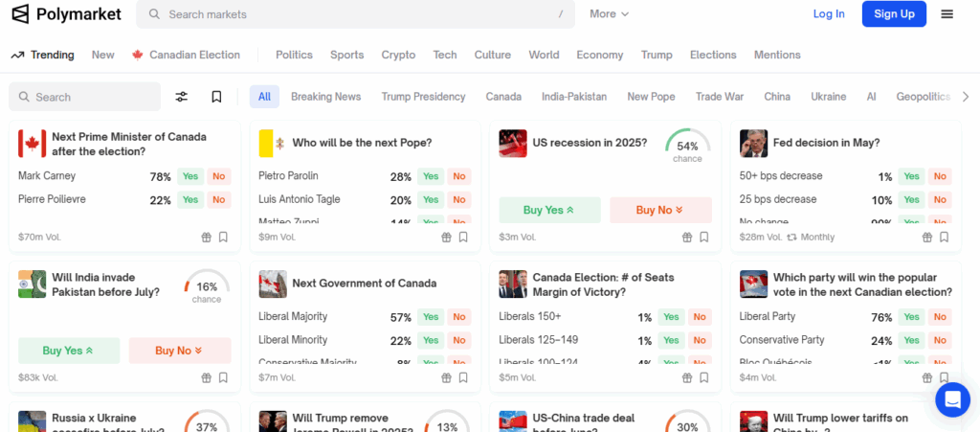The image size is (980, 432).
Task: Click the gift icon on the US recession card
Action: pos(687,237)
